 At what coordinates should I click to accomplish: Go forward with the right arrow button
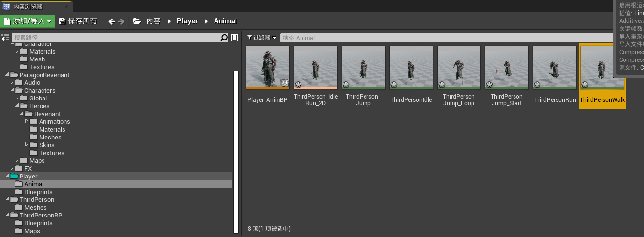coord(121,21)
